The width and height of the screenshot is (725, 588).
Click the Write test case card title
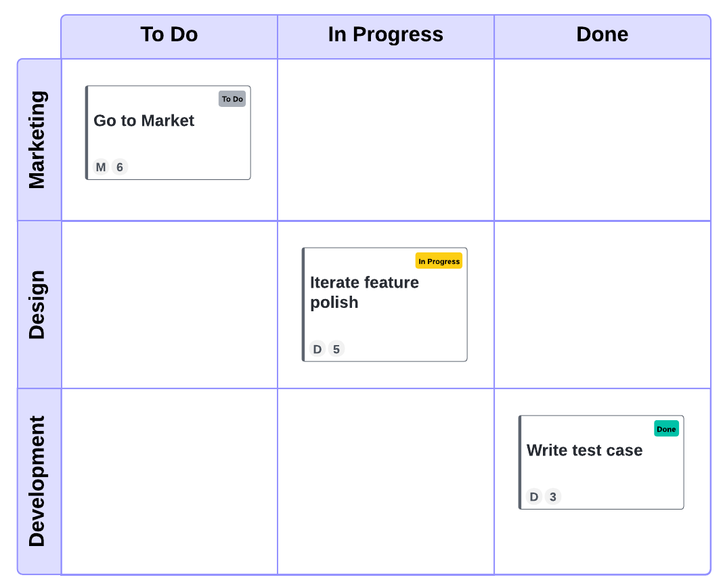585,451
